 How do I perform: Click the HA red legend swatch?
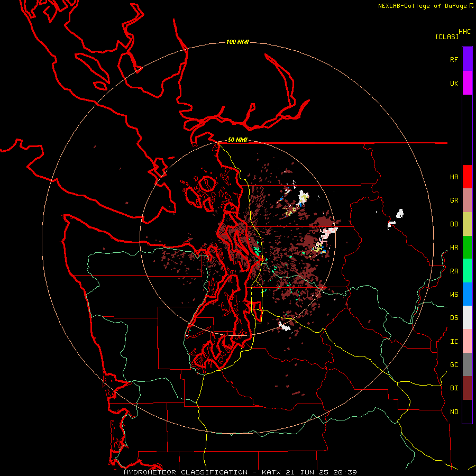click(467, 177)
